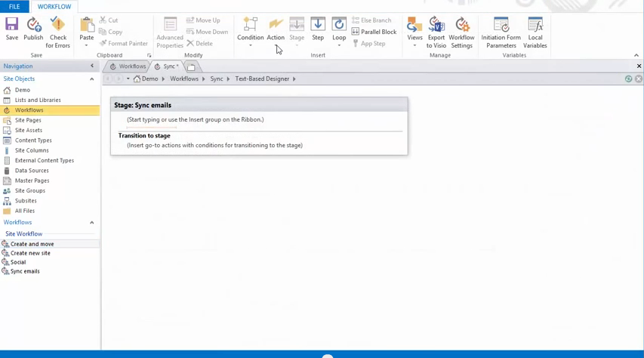Click Move Down in Modify group

click(x=208, y=32)
